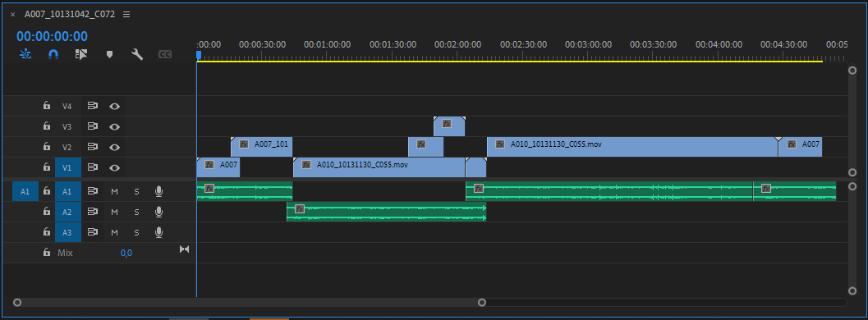Select the A007_10131042_C072 sequence tab
The width and height of the screenshot is (868, 320).
click(70, 15)
